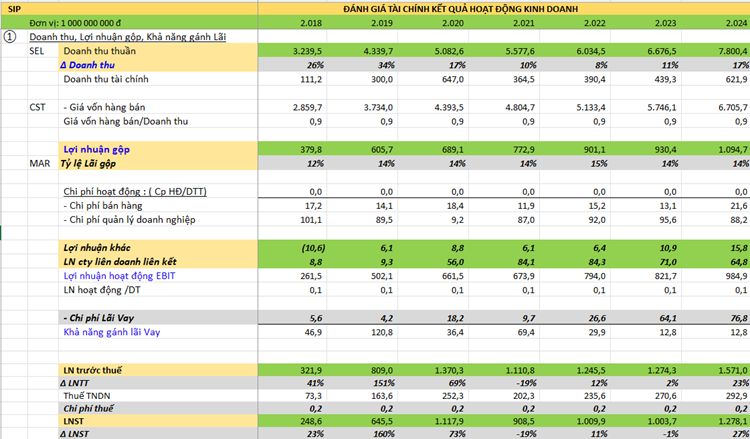Click Chi phí quản lý value 101,1
Image resolution: width=750 pixels, height=439 pixels.
(313, 220)
